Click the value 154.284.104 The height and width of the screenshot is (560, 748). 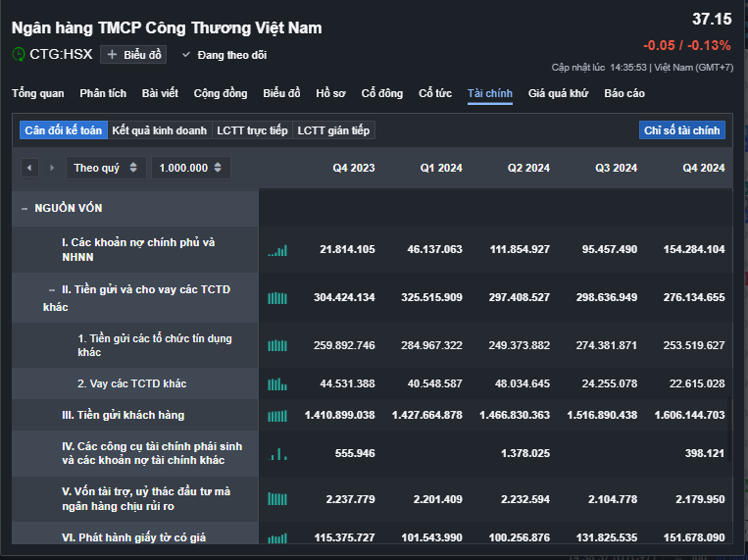(x=694, y=249)
